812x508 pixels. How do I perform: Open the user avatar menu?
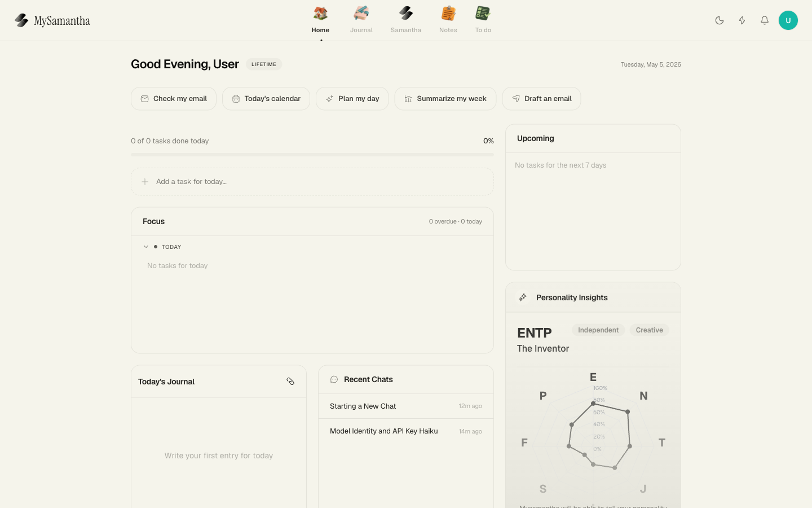(788, 20)
